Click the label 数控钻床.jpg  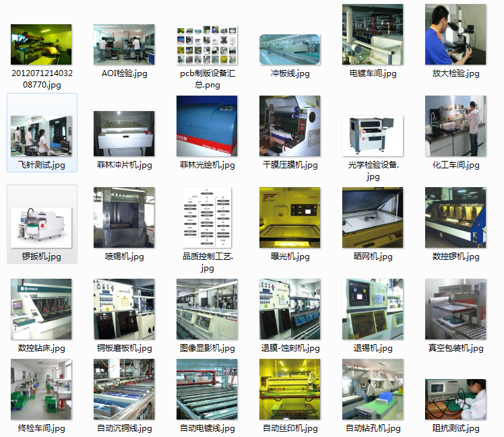click(42, 348)
